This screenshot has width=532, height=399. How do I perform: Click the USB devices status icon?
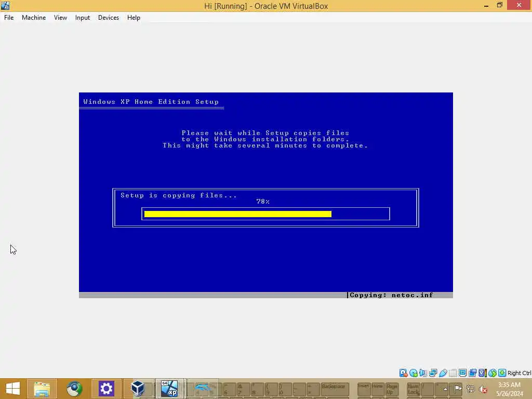click(443, 373)
